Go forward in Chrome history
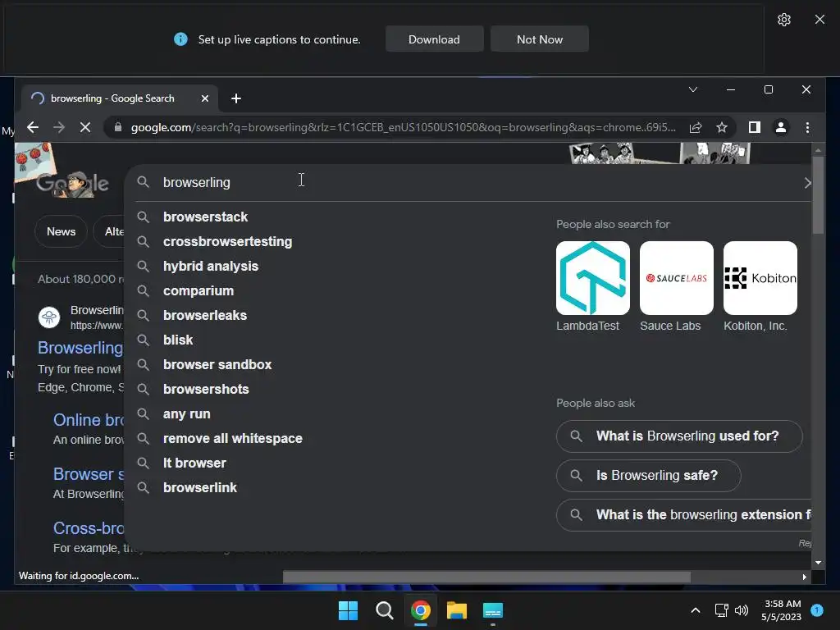Screen dimensions: 840x630 coord(59,127)
